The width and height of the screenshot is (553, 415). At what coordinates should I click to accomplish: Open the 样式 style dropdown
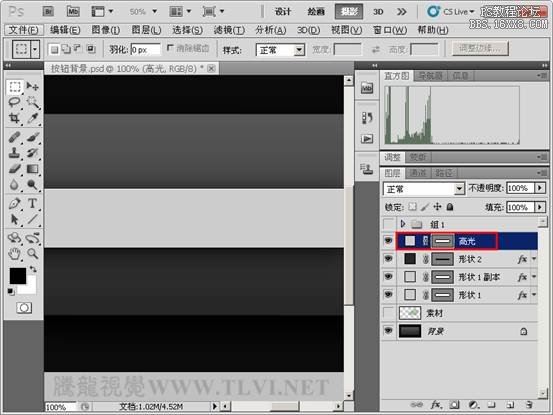(280, 50)
